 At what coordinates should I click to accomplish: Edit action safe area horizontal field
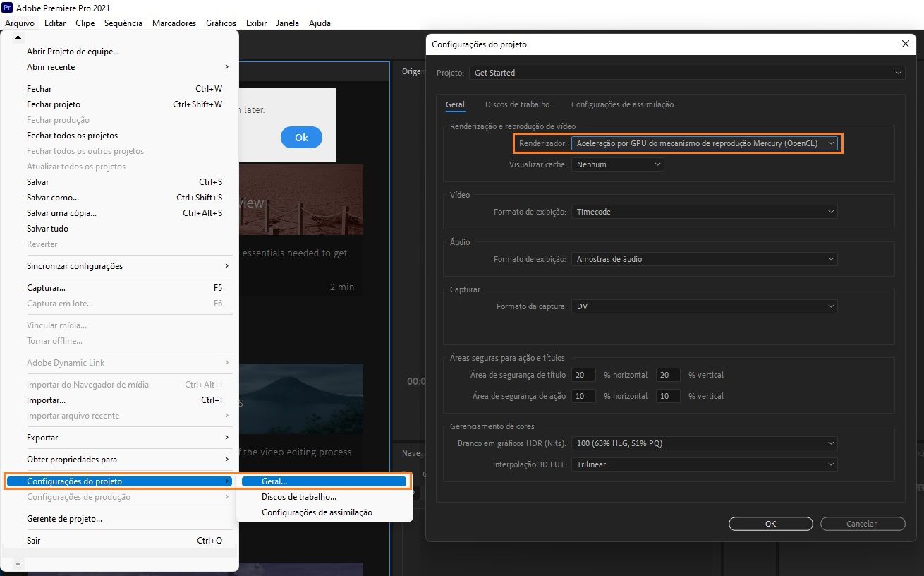[583, 396]
